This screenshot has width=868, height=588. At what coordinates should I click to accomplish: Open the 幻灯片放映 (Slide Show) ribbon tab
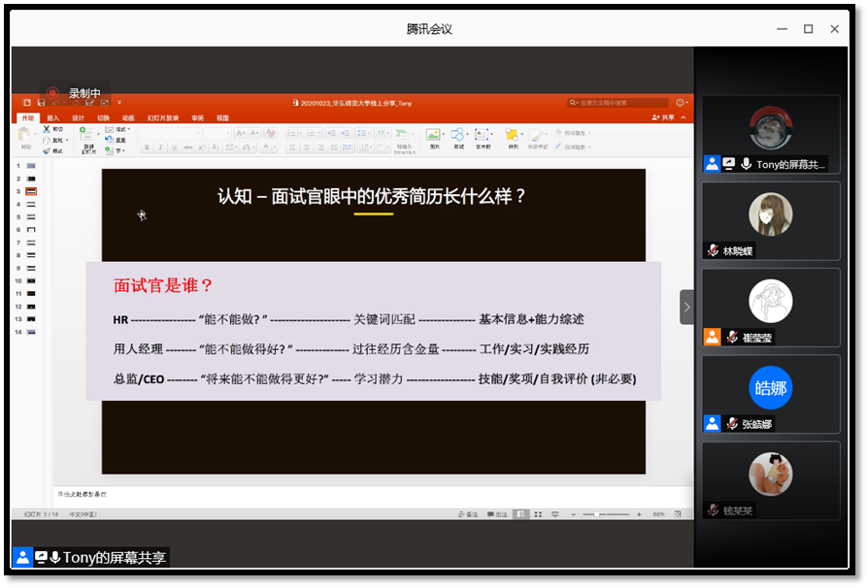[x=162, y=117]
